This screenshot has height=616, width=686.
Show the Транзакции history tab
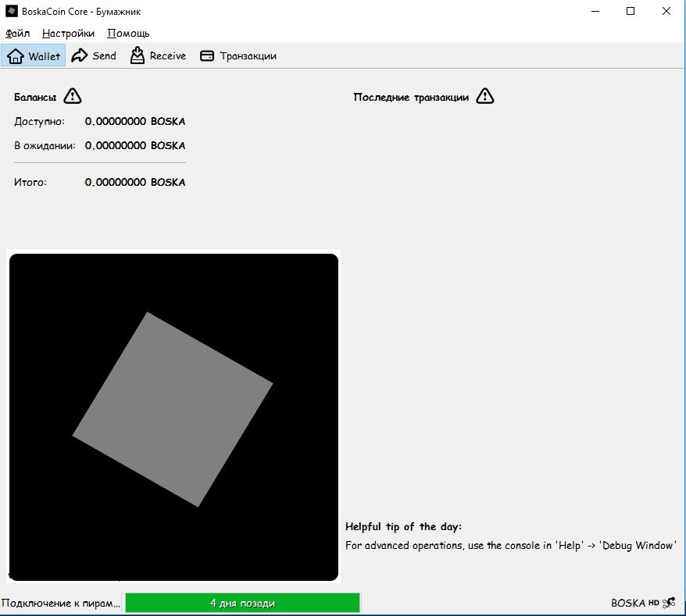(x=238, y=56)
